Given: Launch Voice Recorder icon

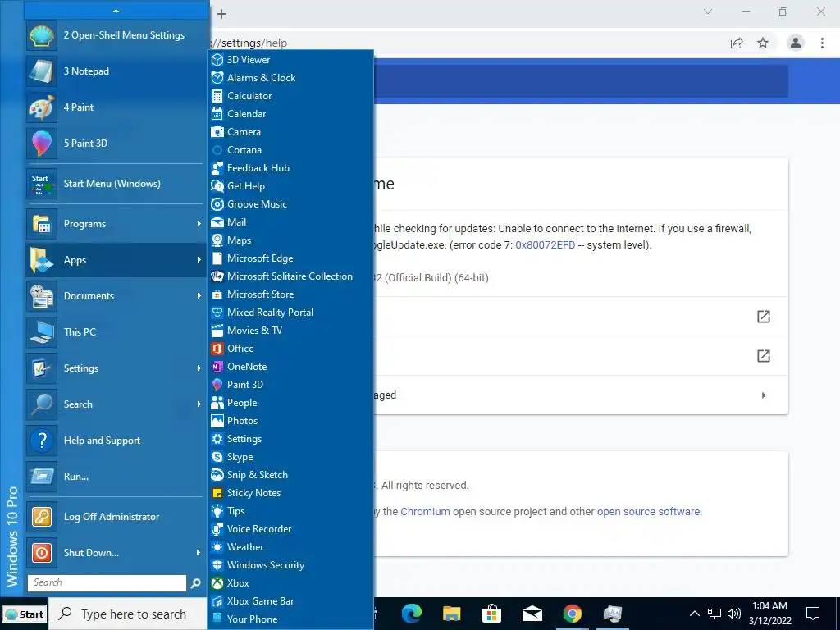Looking at the screenshot, I should 217,529.
